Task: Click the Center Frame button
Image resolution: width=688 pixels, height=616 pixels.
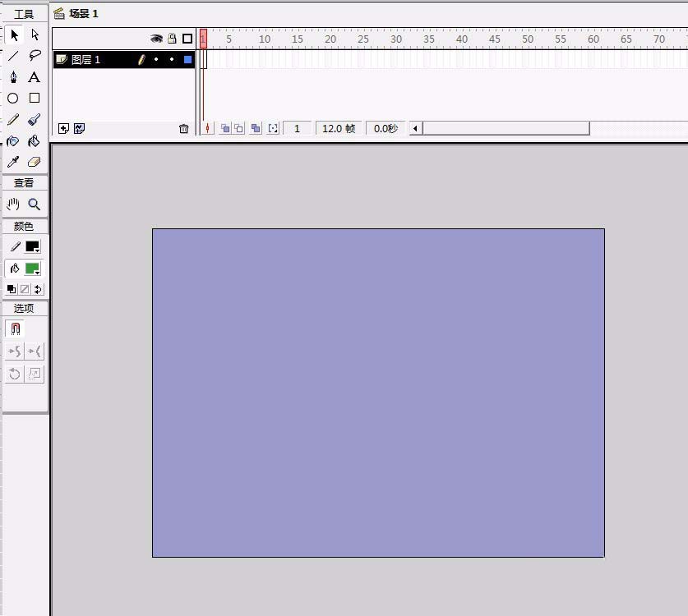Action: pyautogui.click(x=207, y=128)
